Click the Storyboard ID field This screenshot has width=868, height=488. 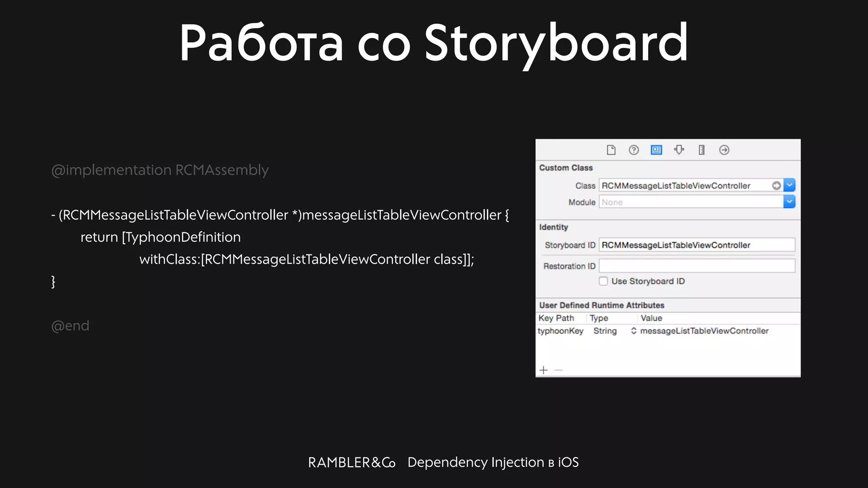pyautogui.click(x=697, y=245)
